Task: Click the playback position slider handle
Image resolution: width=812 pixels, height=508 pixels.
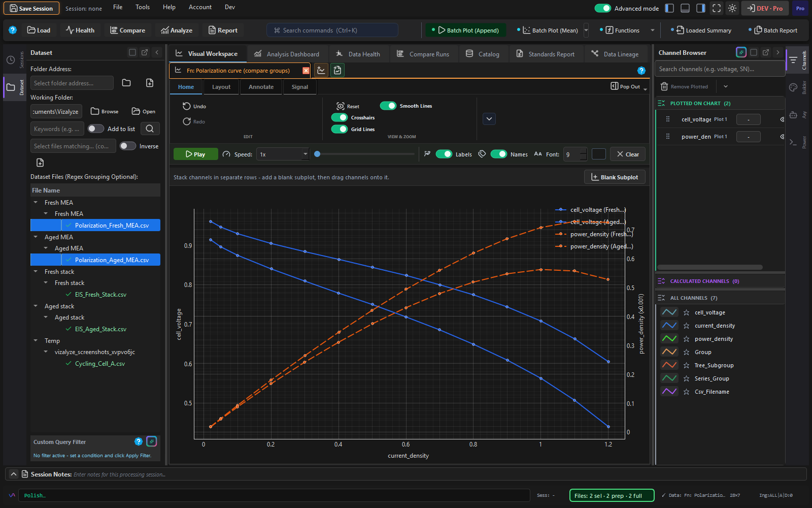Action: 317,154
